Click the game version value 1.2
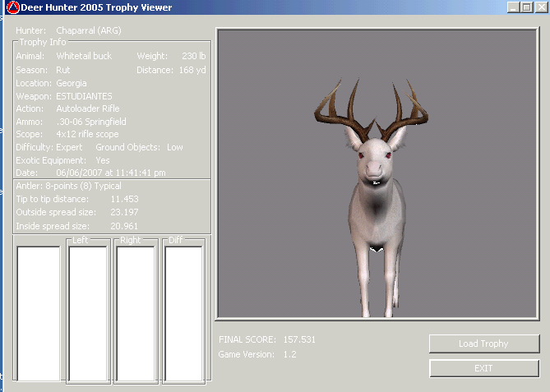Screen dimensions: 550x392 tap(289, 354)
